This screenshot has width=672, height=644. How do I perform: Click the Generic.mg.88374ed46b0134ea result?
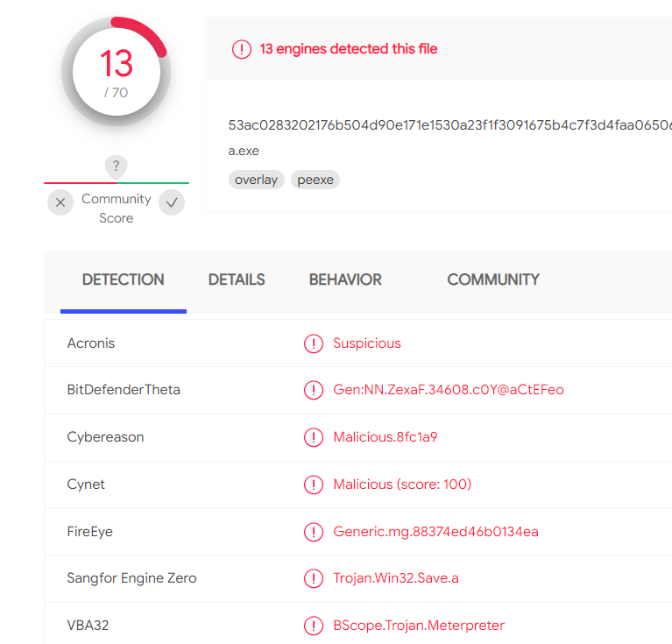pos(435,532)
